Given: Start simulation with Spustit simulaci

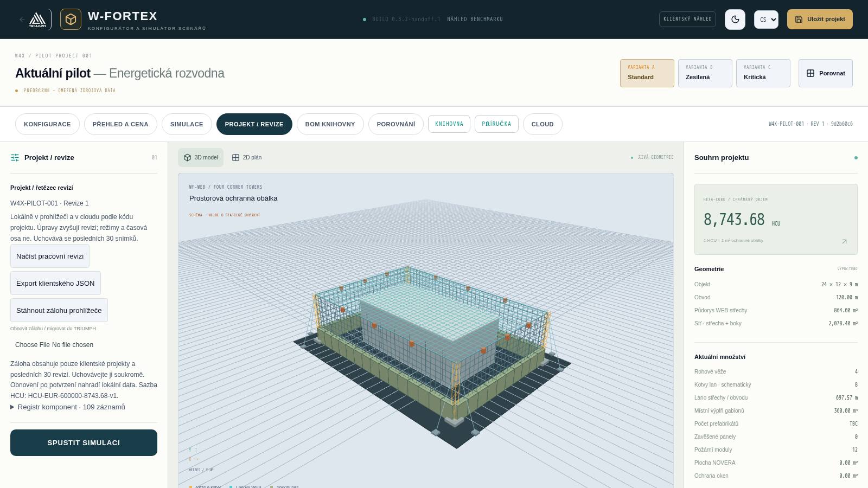Looking at the screenshot, I should pos(84,443).
